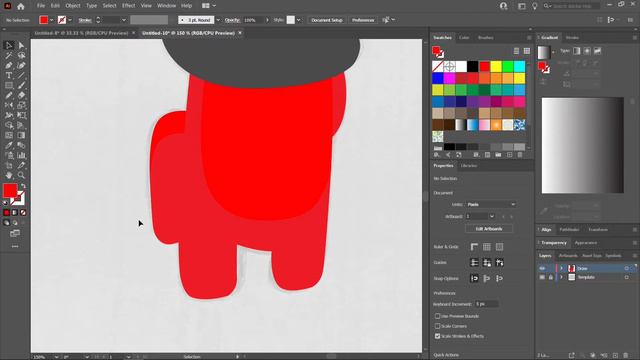Open the 3 pt. Round brush dropdown
640x360 pixels.
tap(218, 20)
